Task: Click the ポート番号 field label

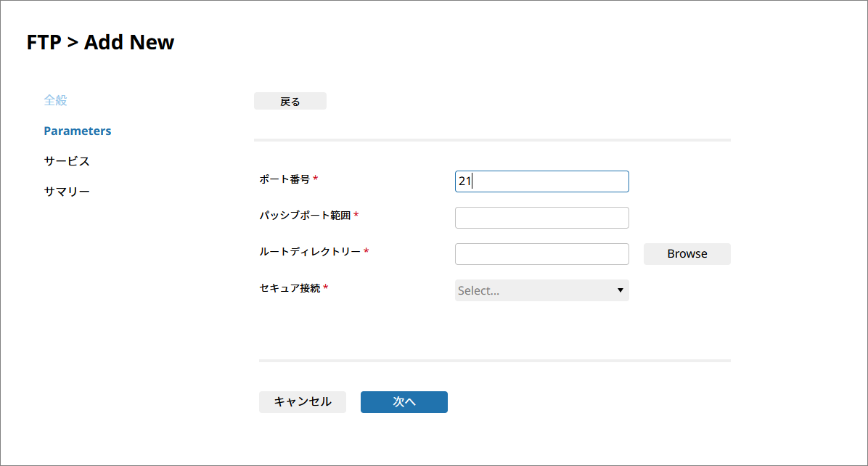Action: point(284,179)
